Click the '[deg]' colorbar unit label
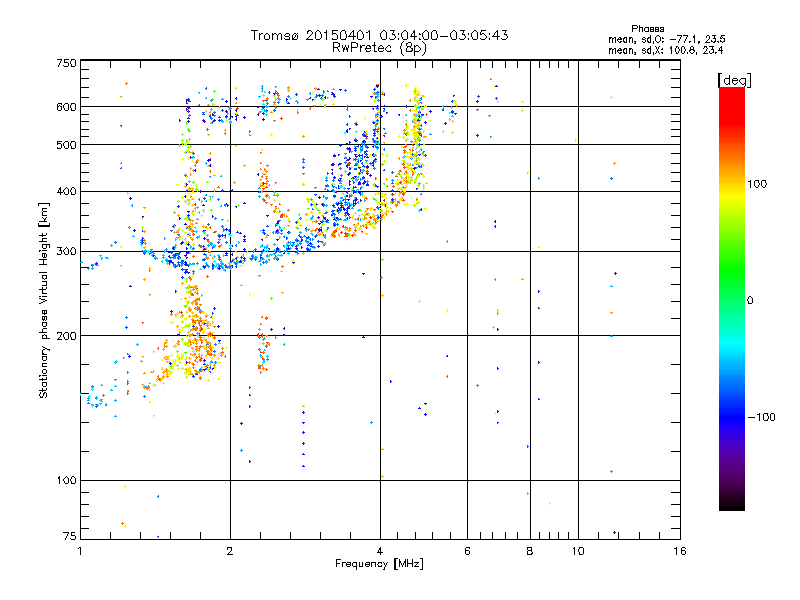This screenshot has height=600, width=800. pos(734,80)
